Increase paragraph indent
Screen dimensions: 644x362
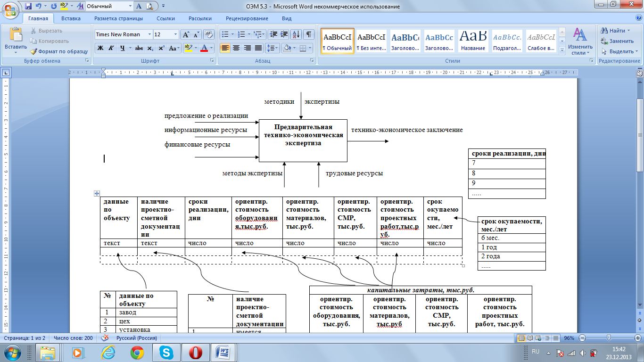click(x=284, y=34)
